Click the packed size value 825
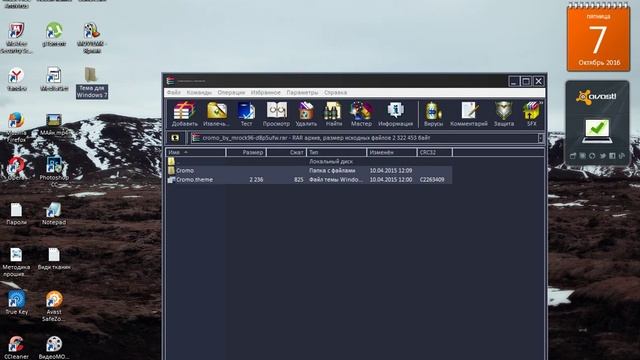 click(x=299, y=180)
